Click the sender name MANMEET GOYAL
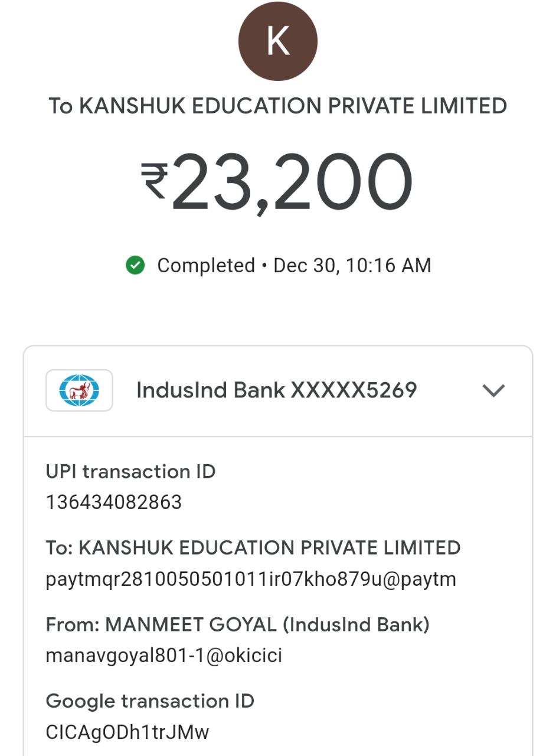556x756 pixels. point(191,625)
